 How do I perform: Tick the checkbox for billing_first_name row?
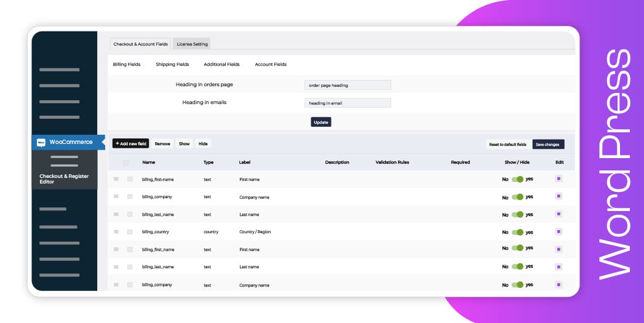pyautogui.click(x=130, y=249)
